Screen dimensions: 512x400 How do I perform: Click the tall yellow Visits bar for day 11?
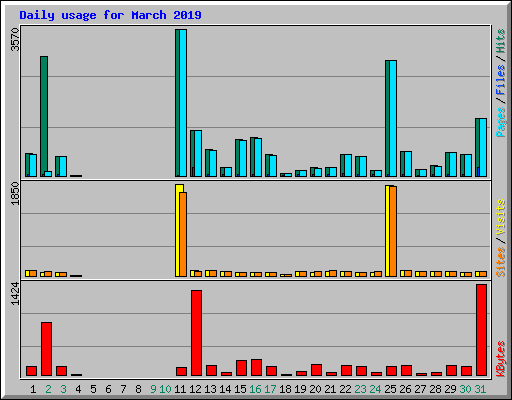178,230
